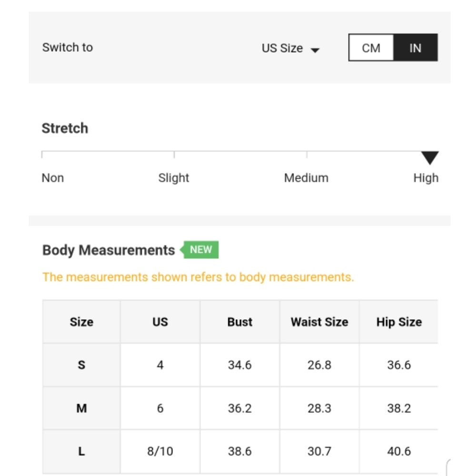Switch measurement units to CM
This screenshot has width=476, height=476.
click(x=371, y=48)
